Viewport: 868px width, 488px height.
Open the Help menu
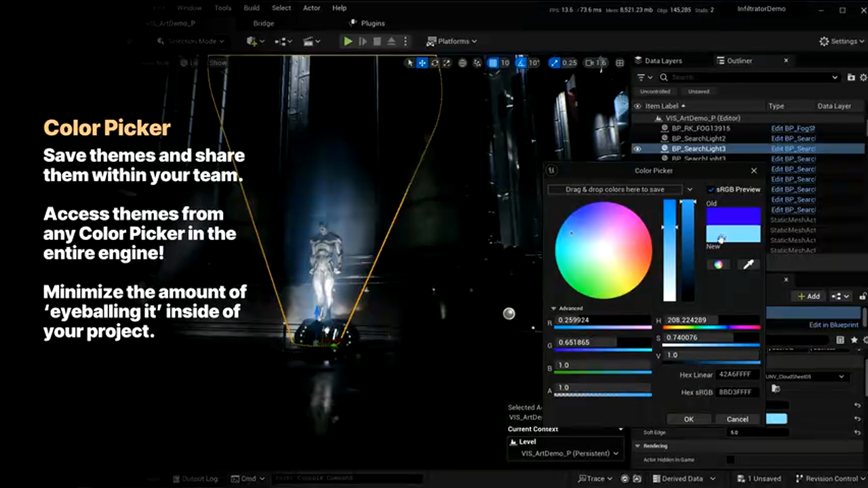click(x=339, y=8)
